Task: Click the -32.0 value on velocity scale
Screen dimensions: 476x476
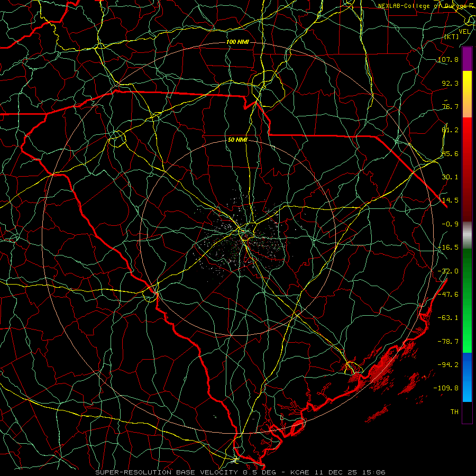Action: (448, 271)
